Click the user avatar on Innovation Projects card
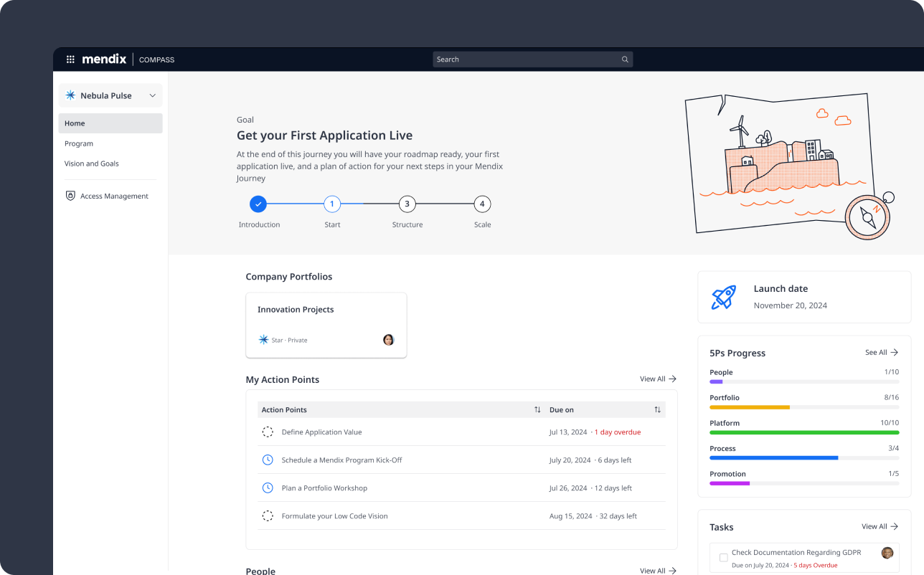924x575 pixels. [388, 340]
